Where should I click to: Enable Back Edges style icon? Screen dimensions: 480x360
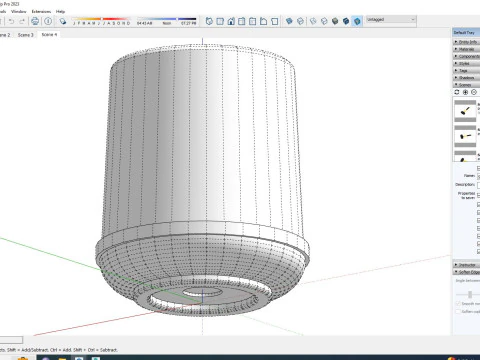point(300,21)
